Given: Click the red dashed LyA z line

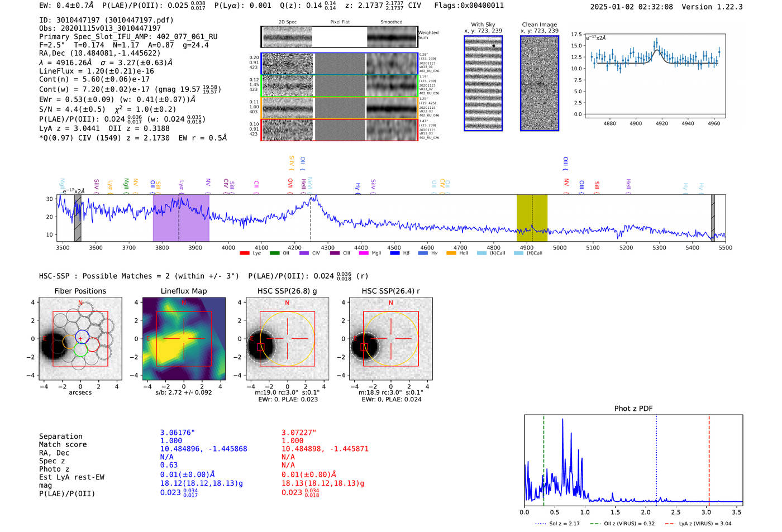Looking at the screenshot, I should 709,459.
